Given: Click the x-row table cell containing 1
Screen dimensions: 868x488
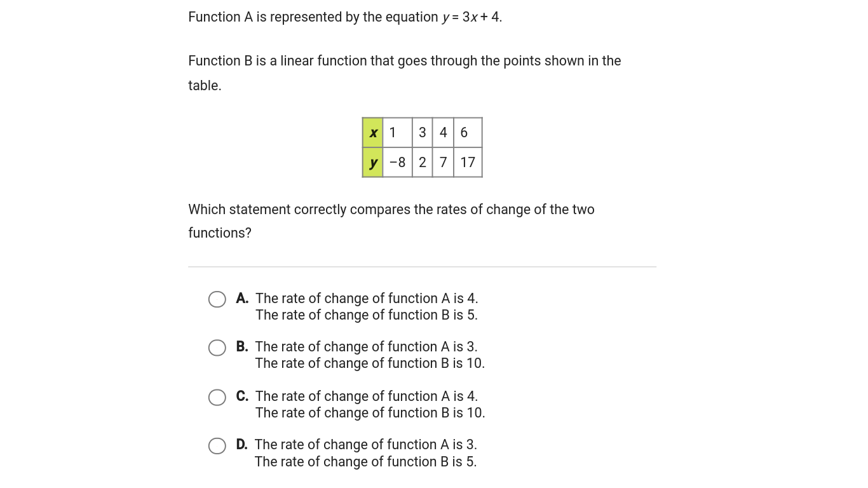Looking at the screenshot, I should [x=398, y=133].
